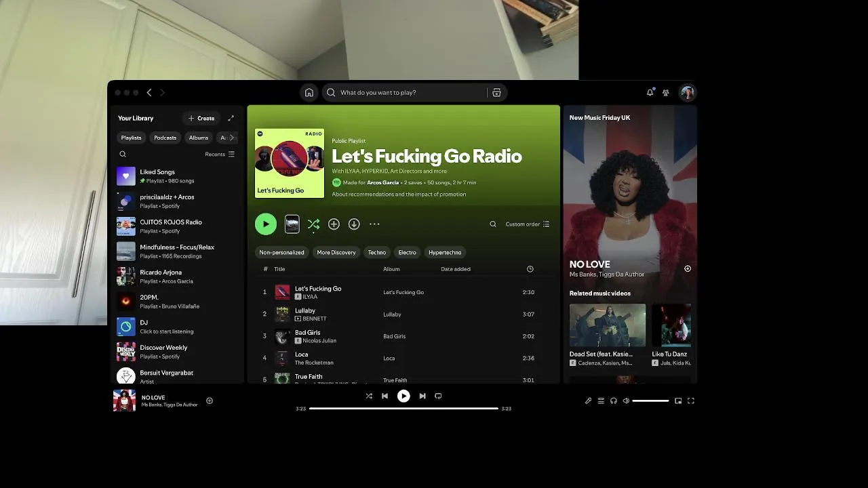Viewport: 868px width, 488px height.
Task: Open the playlist preview thumbnail button
Action: point(292,224)
